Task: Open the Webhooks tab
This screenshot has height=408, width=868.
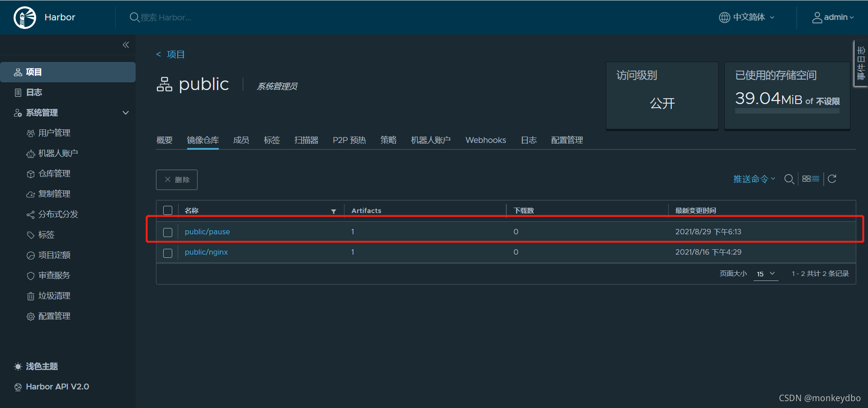Action: click(486, 140)
